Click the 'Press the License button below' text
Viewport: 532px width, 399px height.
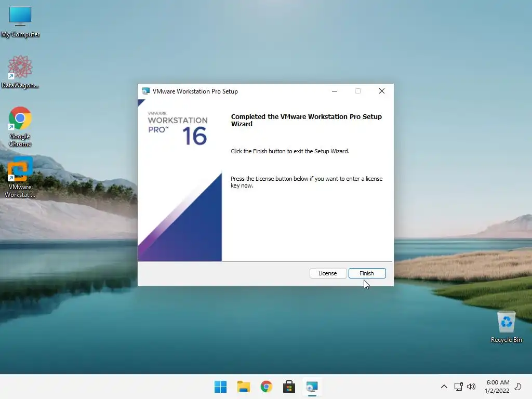click(307, 182)
